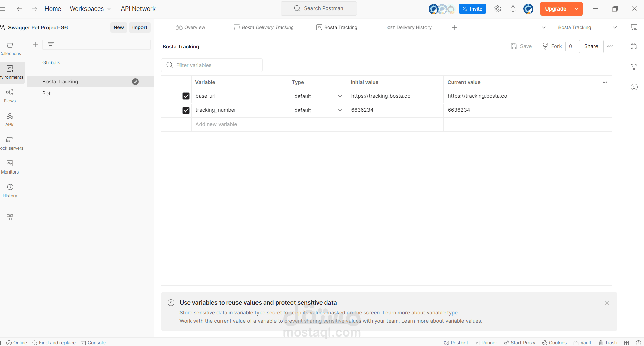Deactivate the Bosta Tracking environment checkmark
This screenshot has height=346, width=644.
coord(135,82)
